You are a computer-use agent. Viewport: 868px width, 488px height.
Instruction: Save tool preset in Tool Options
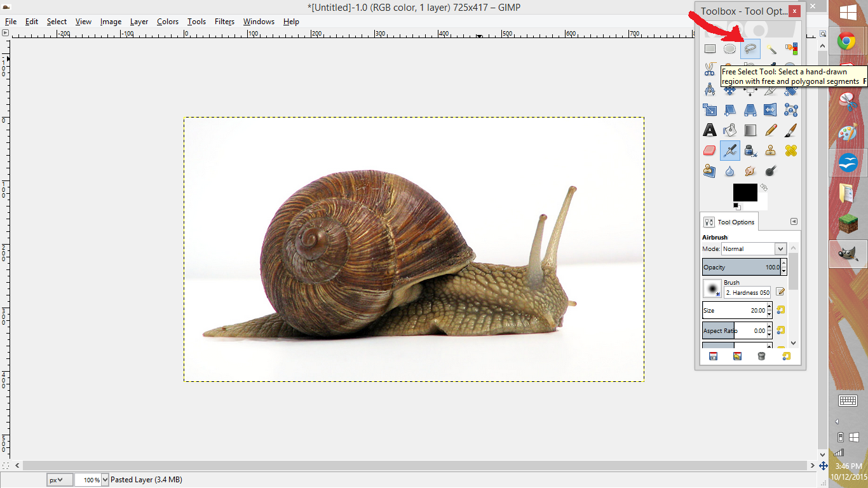(x=713, y=356)
